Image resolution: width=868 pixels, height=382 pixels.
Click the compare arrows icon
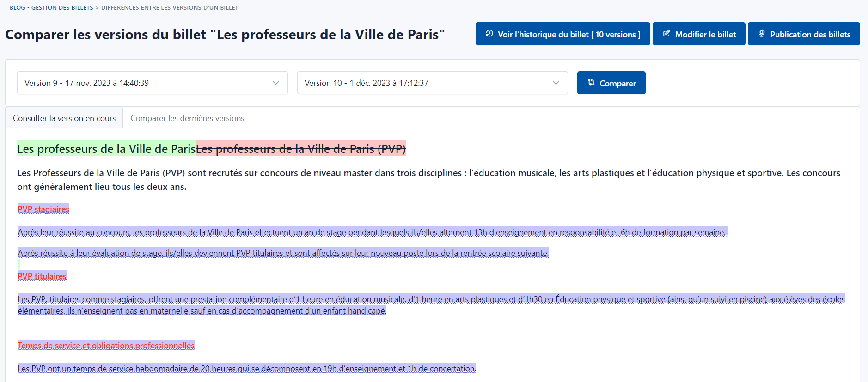[591, 83]
